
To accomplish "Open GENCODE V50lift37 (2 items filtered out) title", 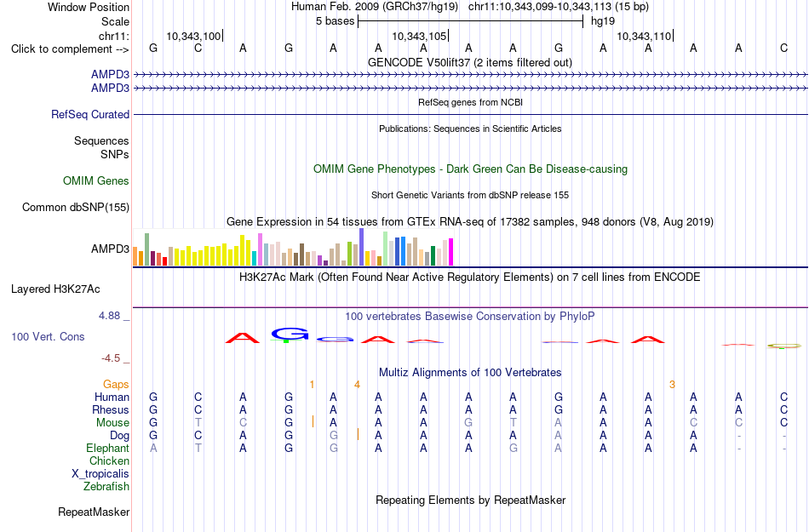I will [x=470, y=63].
